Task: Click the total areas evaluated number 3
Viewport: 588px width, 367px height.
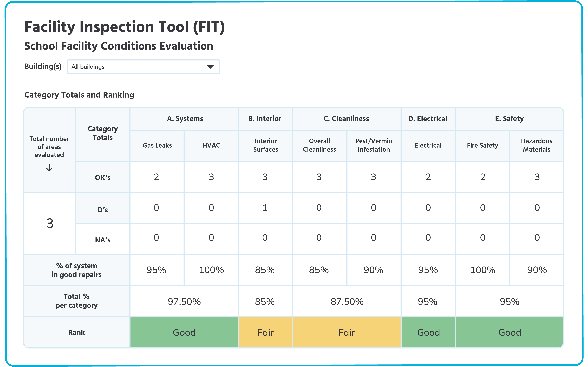Action: coord(50,223)
